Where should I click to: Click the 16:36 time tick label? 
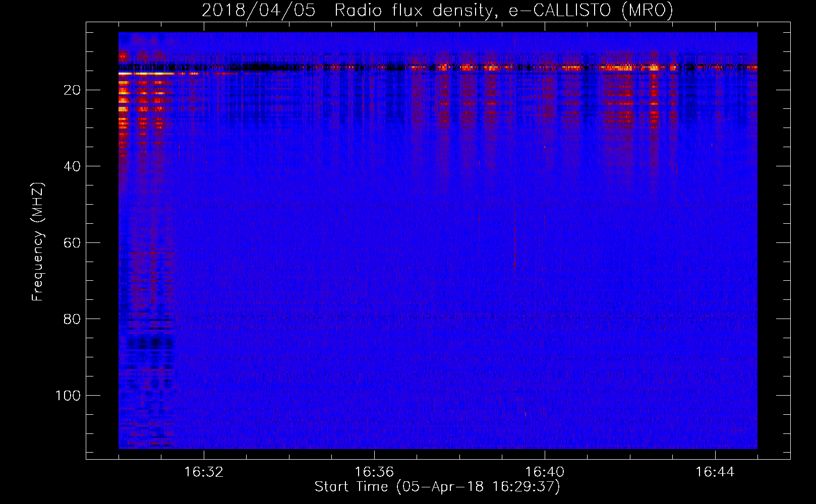click(374, 472)
